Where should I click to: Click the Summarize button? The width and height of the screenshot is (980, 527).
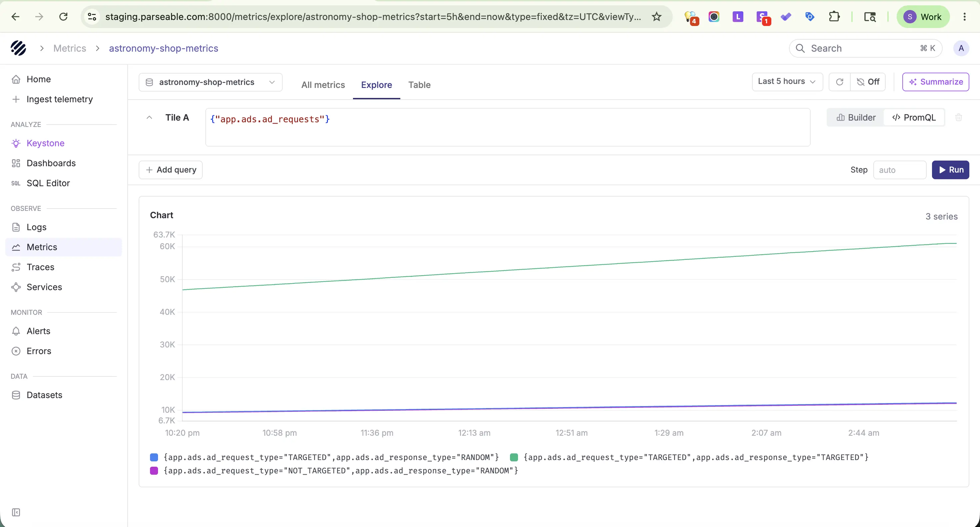pos(935,82)
